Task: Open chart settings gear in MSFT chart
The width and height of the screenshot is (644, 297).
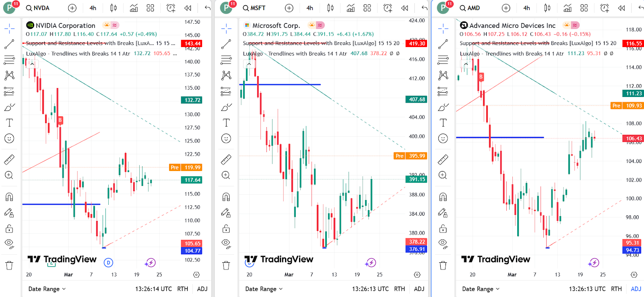Action: 417,274
